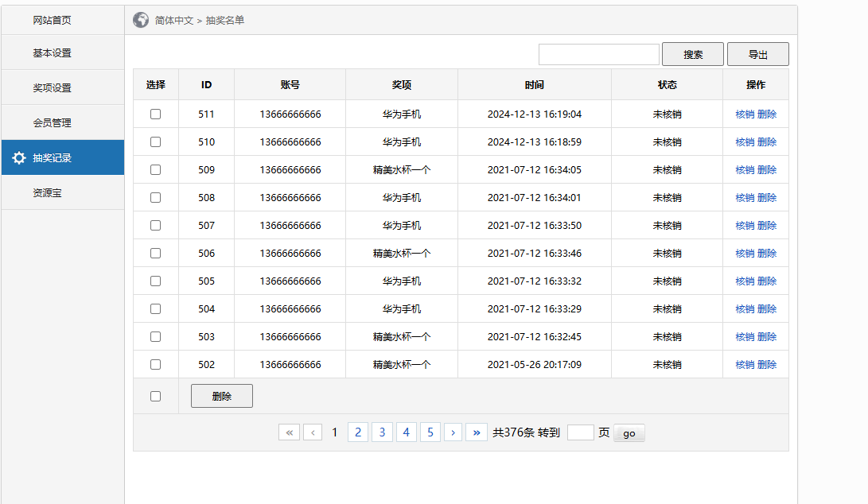Click the 账号 column header
Image resolution: width=868 pixels, height=504 pixels.
[290, 84]
